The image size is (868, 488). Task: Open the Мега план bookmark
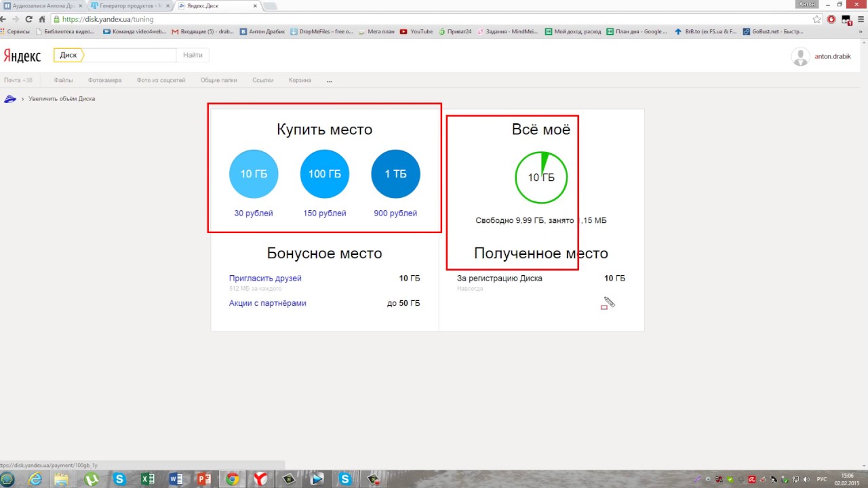pos(376,31)
